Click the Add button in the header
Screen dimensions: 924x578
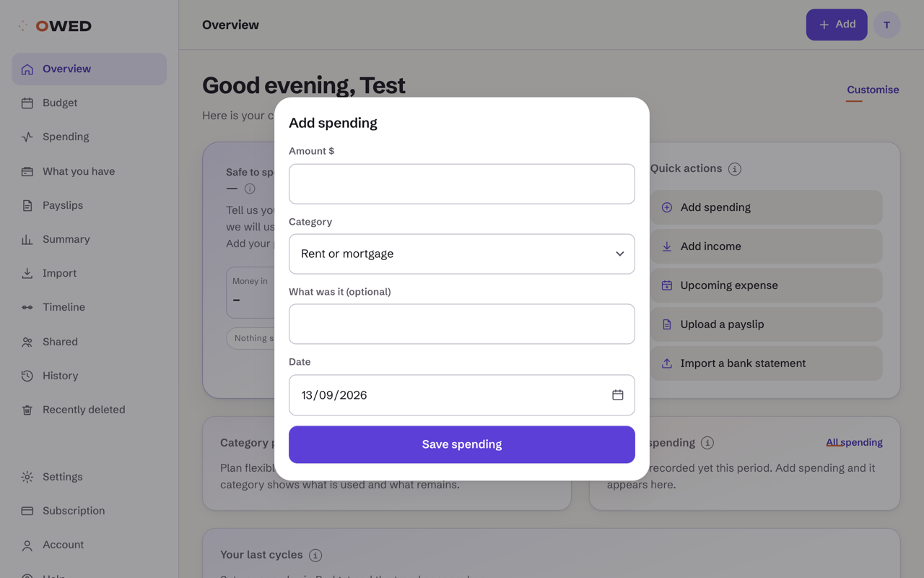(x=837, y=25)
